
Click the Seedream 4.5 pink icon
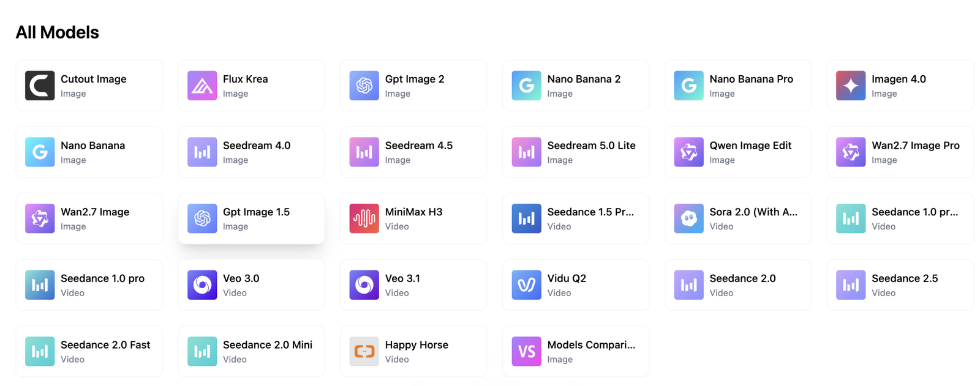364,152
